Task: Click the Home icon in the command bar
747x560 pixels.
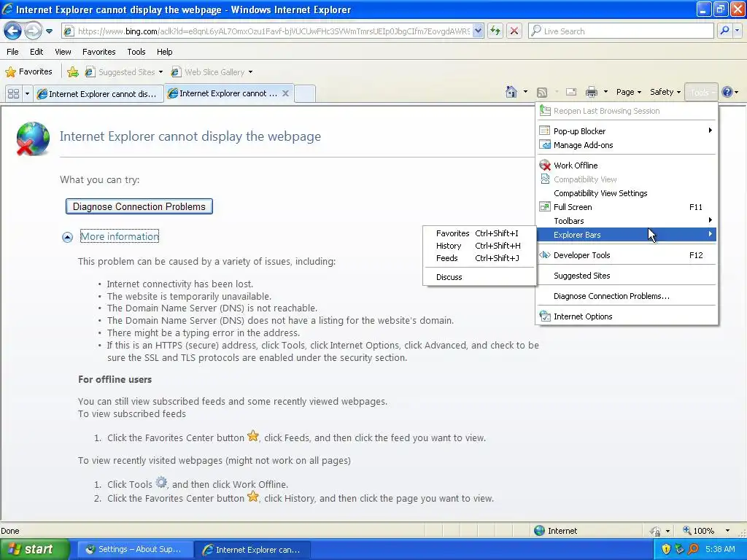Action: [x=511, y=92]
